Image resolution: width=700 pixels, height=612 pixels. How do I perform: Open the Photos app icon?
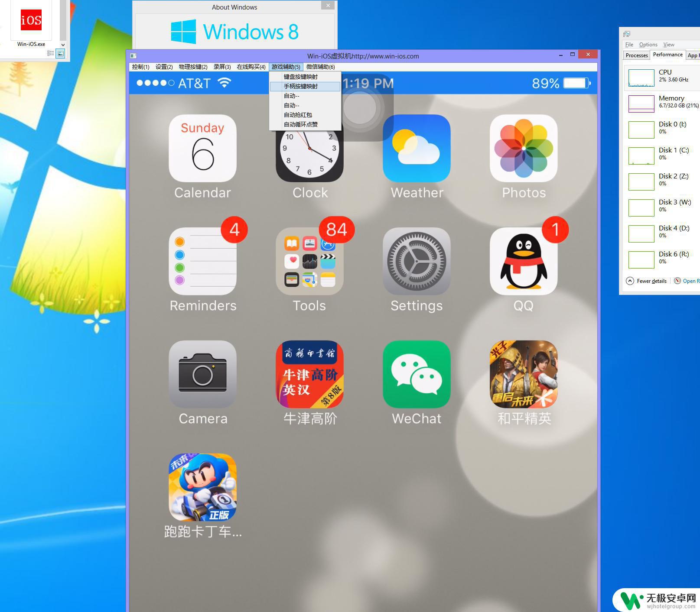point(524,148)
